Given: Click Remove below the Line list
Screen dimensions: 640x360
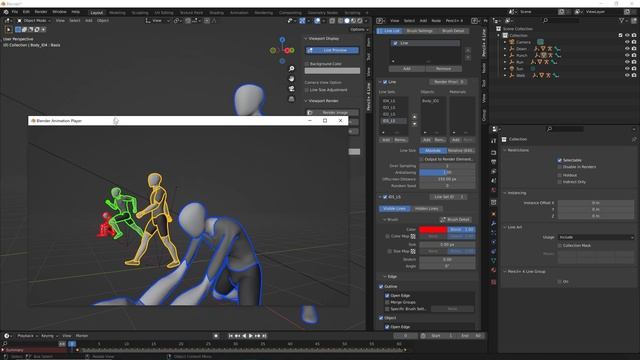Looking at the screenshot, I should (x=443, y=69).
